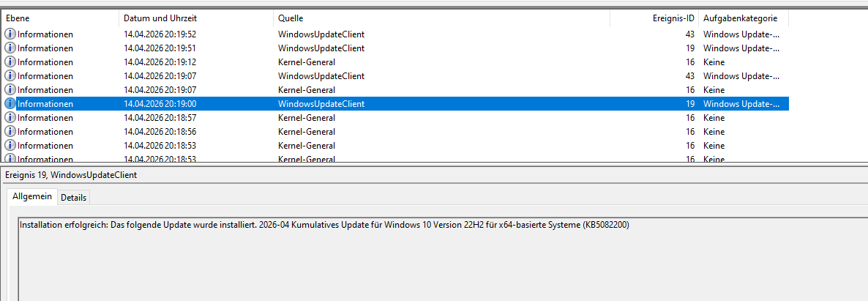Click Keine category in 20:19:12 row
This screenshot has width=868, height=301.
coord(714,62)
